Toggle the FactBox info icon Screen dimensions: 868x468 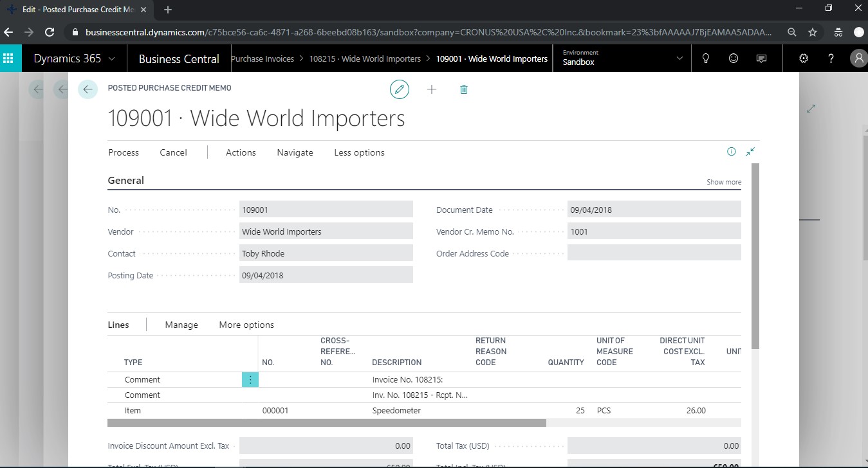pyautogui.click(x=731, y=152)
